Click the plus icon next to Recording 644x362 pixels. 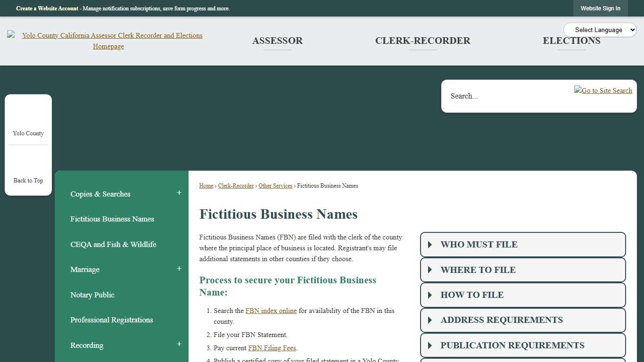point(179,344)
